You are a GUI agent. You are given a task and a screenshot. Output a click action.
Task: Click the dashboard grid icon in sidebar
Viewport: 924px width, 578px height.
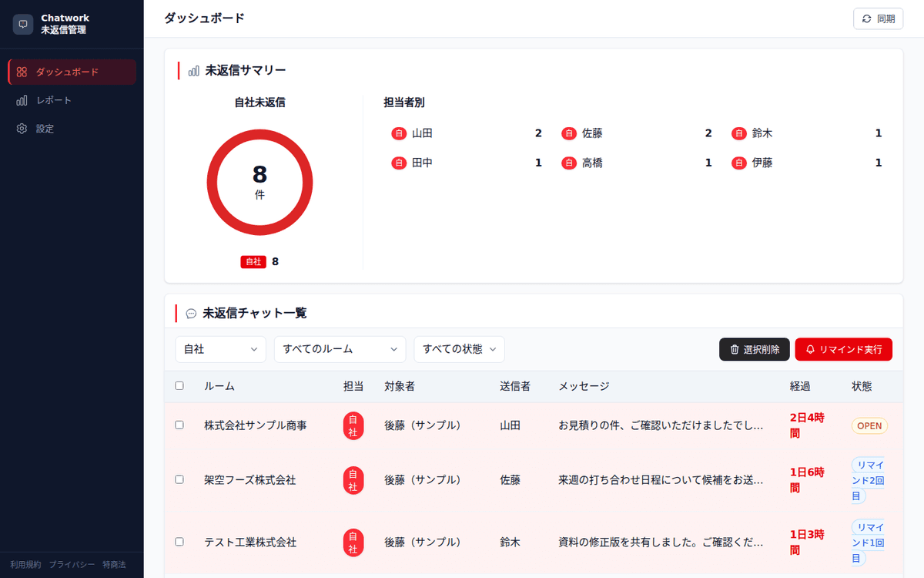pos(22,72)
